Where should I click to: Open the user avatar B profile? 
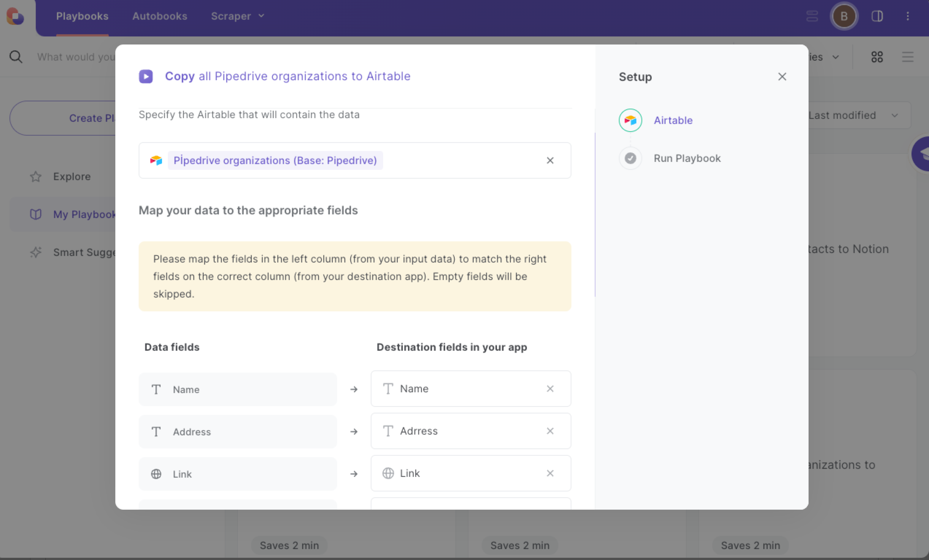click(844, 16)
